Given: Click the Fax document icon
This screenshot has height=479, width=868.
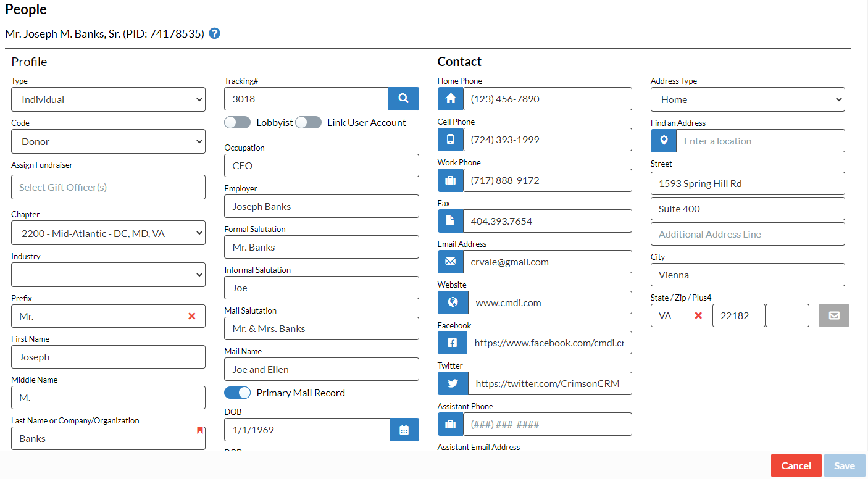Looking at the screenshot, I should point(450,221).
